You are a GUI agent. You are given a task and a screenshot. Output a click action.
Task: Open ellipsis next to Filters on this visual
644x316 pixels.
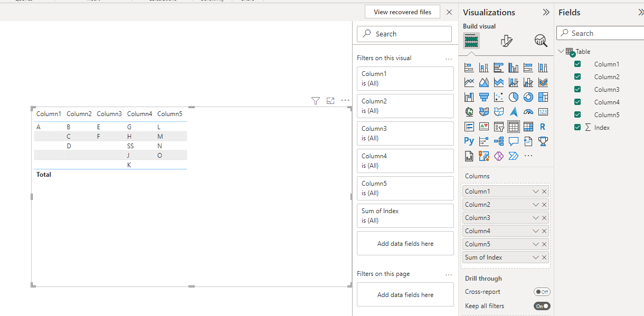449,59
